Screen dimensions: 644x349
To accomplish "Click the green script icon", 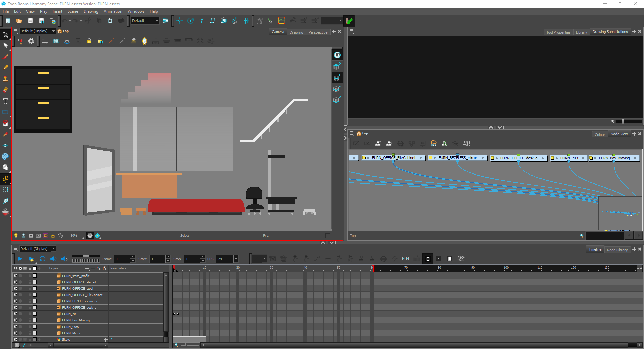I will click(x=350, y=21).
